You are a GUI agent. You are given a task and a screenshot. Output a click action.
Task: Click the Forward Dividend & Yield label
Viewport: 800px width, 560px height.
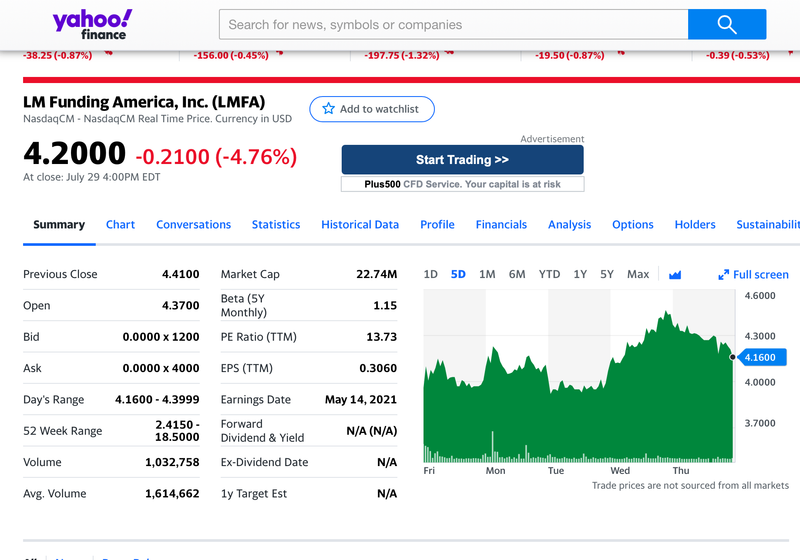[262, 430]
